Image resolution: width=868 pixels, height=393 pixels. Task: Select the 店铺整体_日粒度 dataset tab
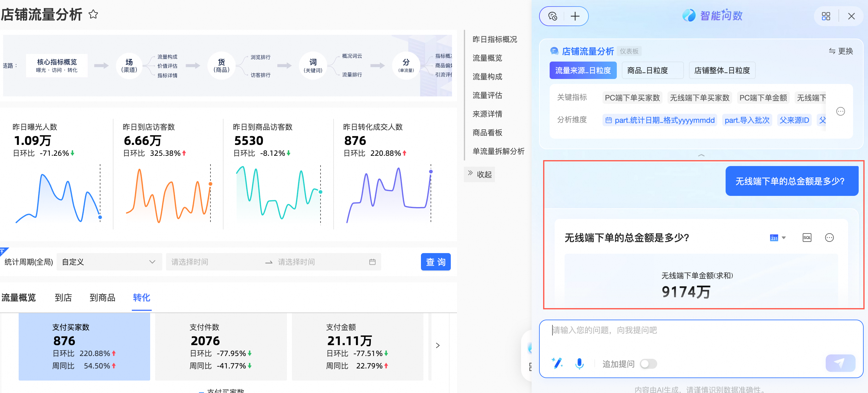(722, 71)
